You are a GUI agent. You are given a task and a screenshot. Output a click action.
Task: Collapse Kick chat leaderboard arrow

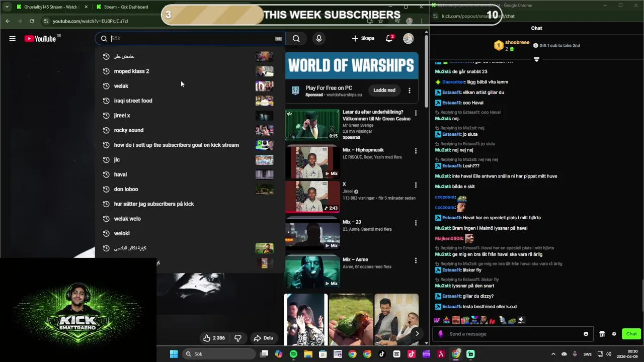pos(536,59)
